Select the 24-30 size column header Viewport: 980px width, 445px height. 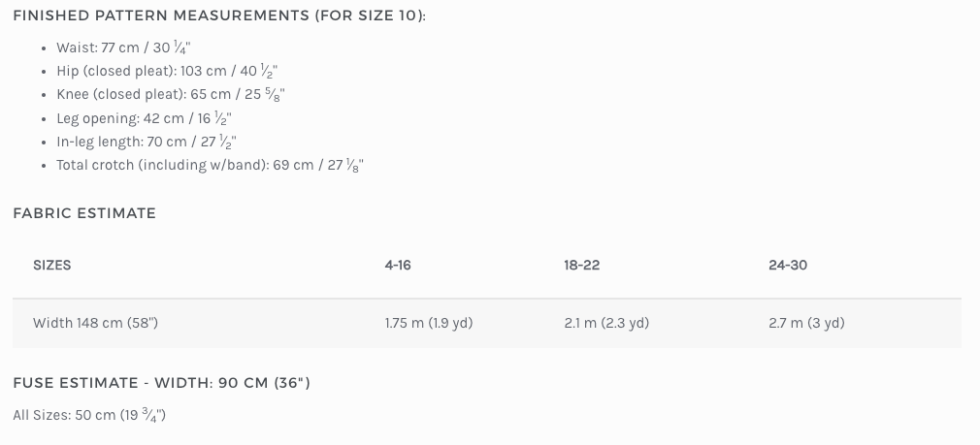pos(788,265)
